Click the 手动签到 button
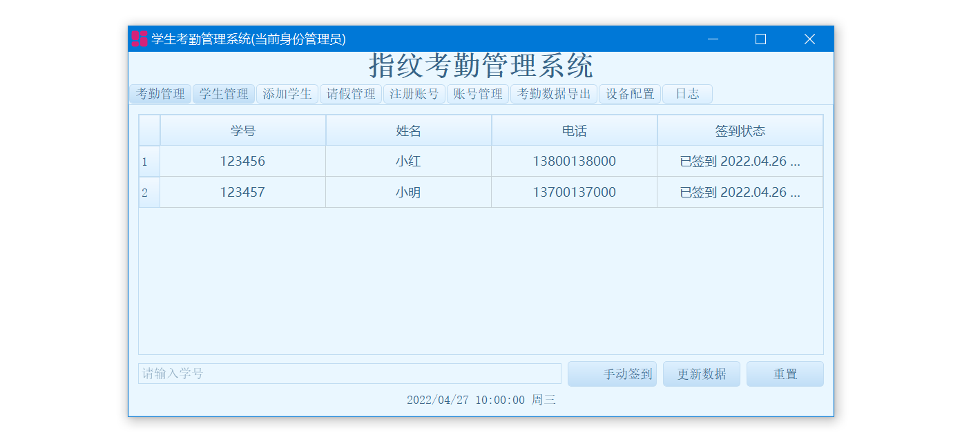This screenshot has width=980, height=444. pos(612,374)
